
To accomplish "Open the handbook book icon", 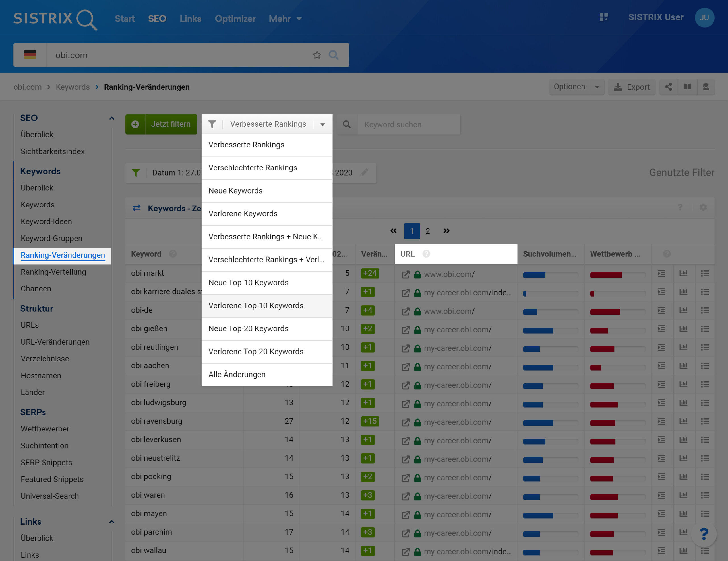I will point(687,87).
